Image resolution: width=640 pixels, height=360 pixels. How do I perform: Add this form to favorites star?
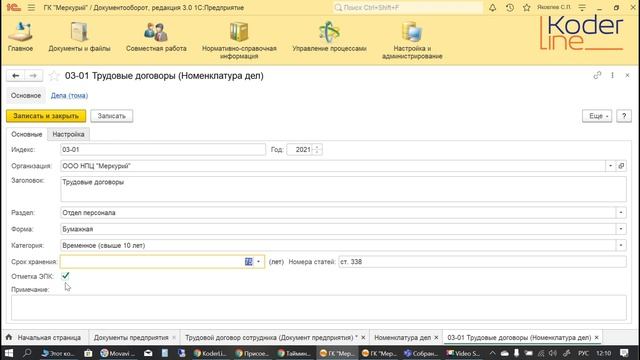point(54,76)
